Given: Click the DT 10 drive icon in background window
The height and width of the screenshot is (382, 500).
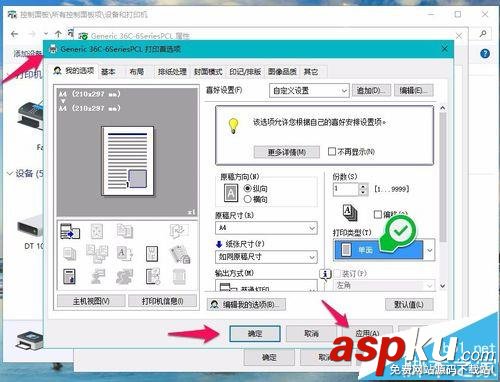Looking at the screenshot, I should coord(31,227).
